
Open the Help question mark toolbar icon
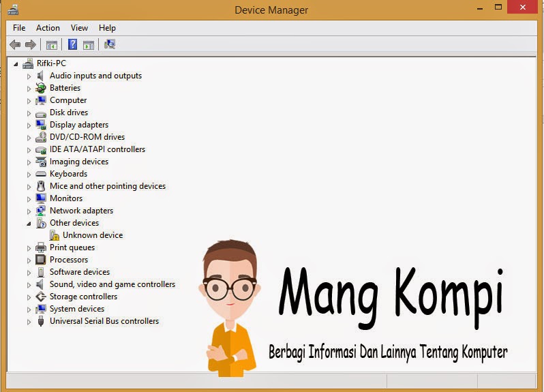pos(72,44)
